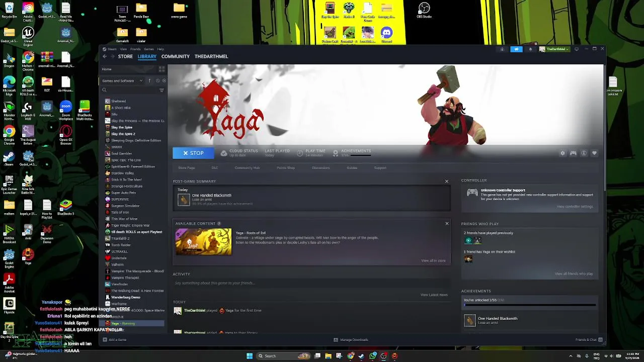Go back with Steam left arrow

coord(105,56)
